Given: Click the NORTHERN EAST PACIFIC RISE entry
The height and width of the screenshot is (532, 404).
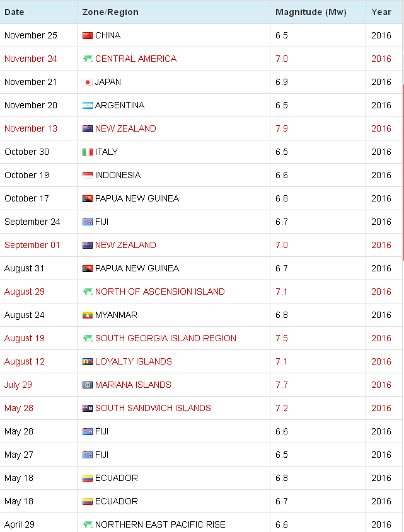Looking at the screenshot, I should (x=160, y=524).
